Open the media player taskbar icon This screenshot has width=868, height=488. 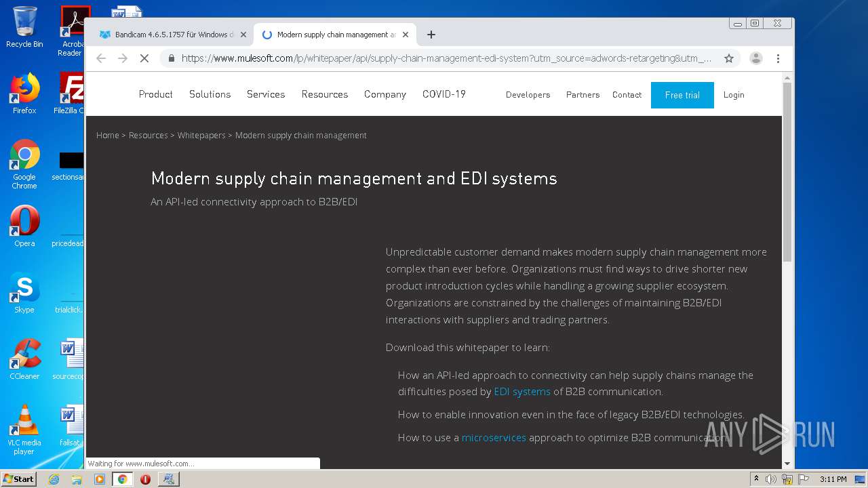tap(100, 479)
